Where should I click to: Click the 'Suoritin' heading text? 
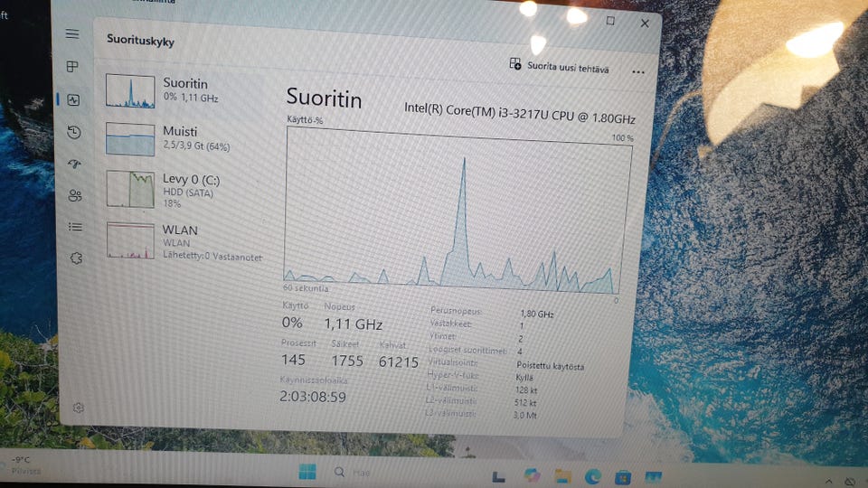click(324, 99)
